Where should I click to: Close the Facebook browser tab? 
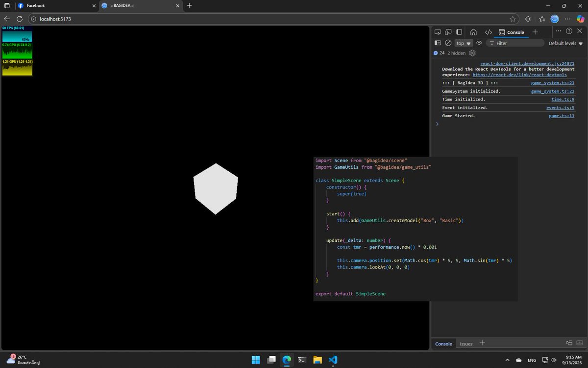[94, 5]
